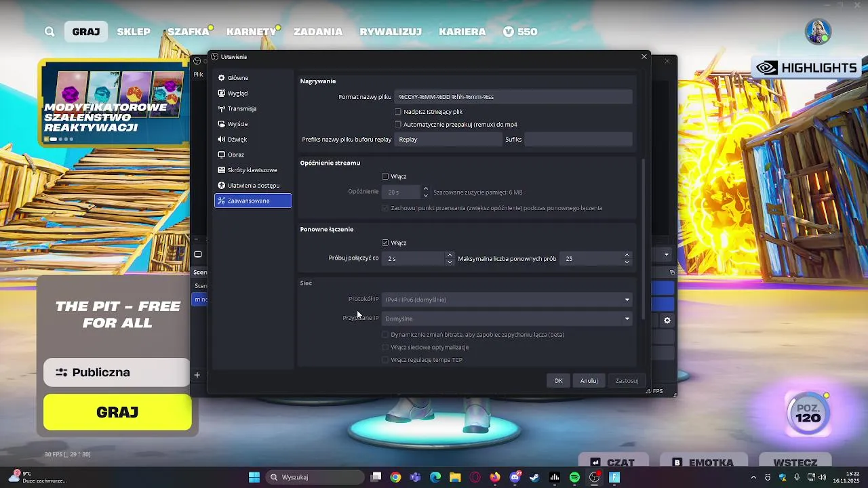Open the SZAFKA tab in Fortnite

click(189, 32)
